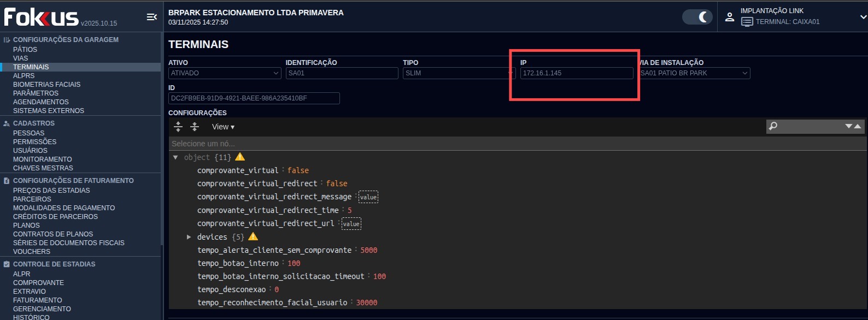Viewport: 868px width, 320px height.
Task: Collapse the sidebar using the hamburger icon
Action: [152, 17]
